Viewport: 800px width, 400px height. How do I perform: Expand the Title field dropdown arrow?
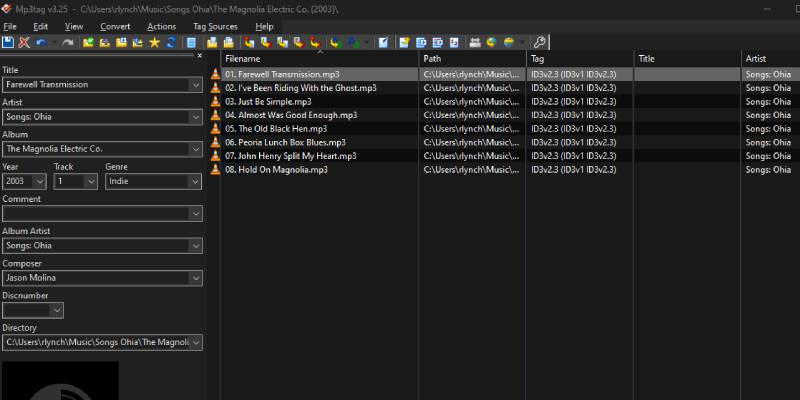pyautogui.click(x=196, y=85)
